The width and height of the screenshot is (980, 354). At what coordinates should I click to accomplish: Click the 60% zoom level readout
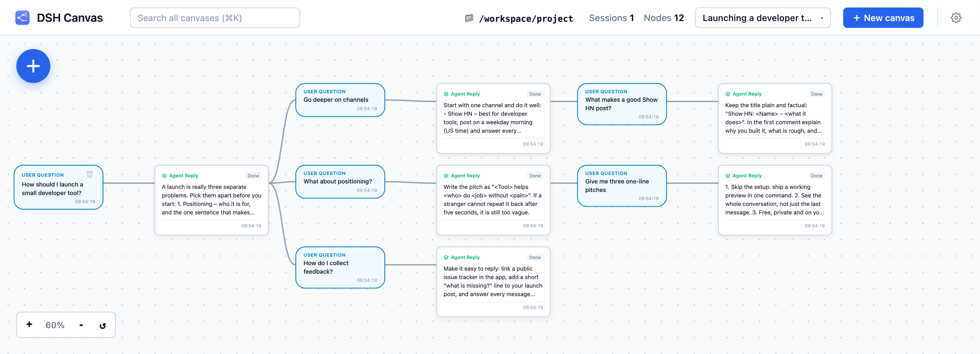[55, 325]
